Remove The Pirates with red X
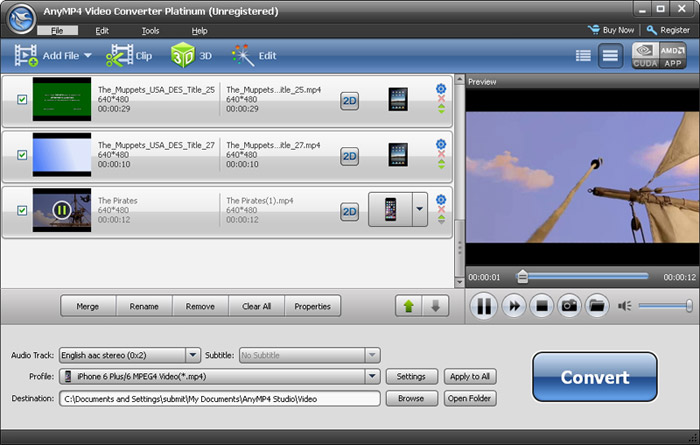The width and height of the screenshot is (700, 445). 441,209
